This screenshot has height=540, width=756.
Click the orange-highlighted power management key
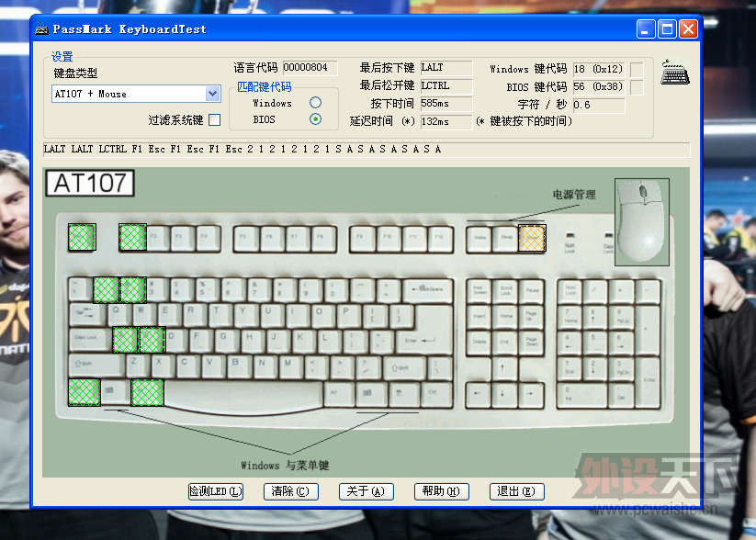(x=532, y=238)
